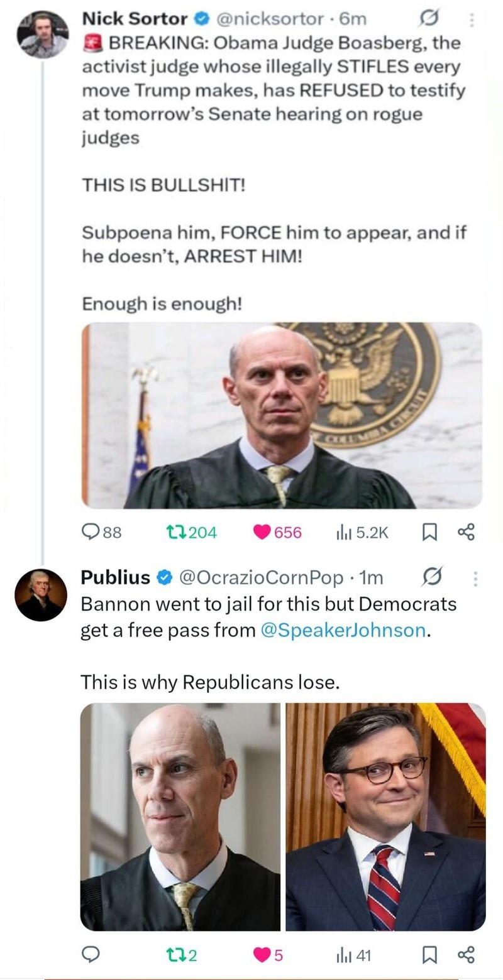Share Publius's reply
Image resolution: width=503 pixels, height=980 pixels.
tap(466, 955)
